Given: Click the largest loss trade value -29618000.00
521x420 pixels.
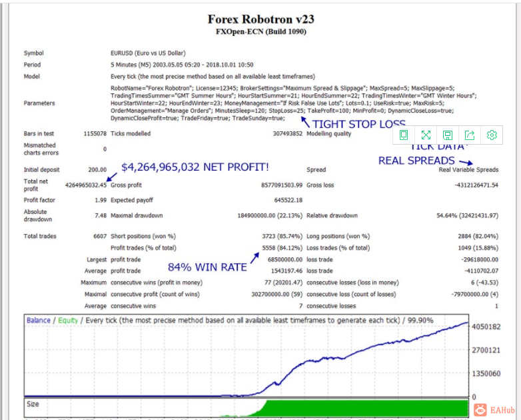Looking at the screenshot, I should point(480,259).
